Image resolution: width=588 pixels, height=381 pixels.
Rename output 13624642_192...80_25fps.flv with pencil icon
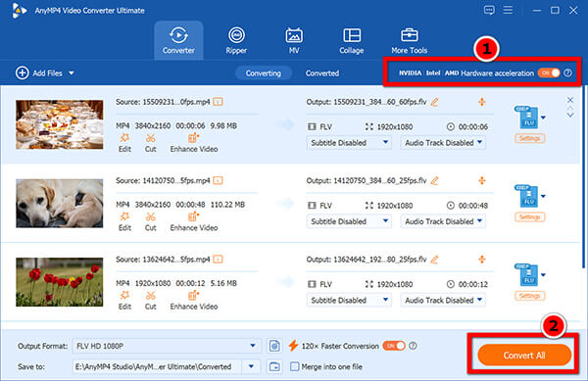434,260
